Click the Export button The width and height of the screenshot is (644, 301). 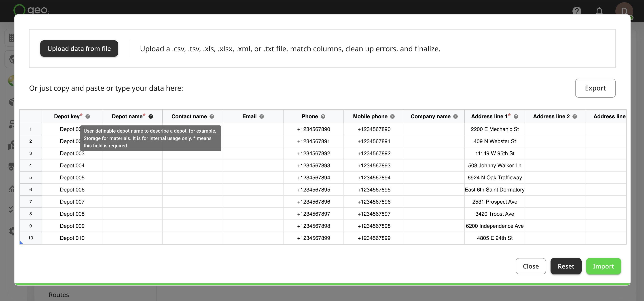pos(595,88)
